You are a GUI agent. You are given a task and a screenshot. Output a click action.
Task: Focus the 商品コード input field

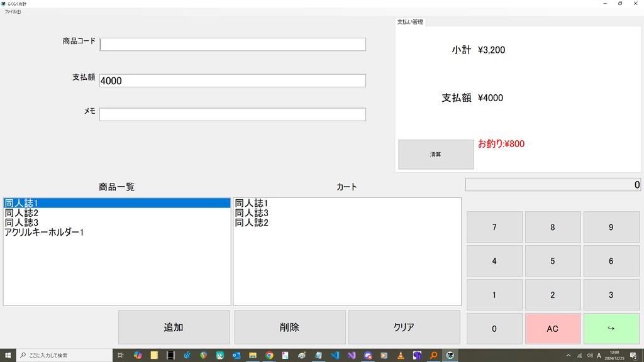tap(233, 45)
